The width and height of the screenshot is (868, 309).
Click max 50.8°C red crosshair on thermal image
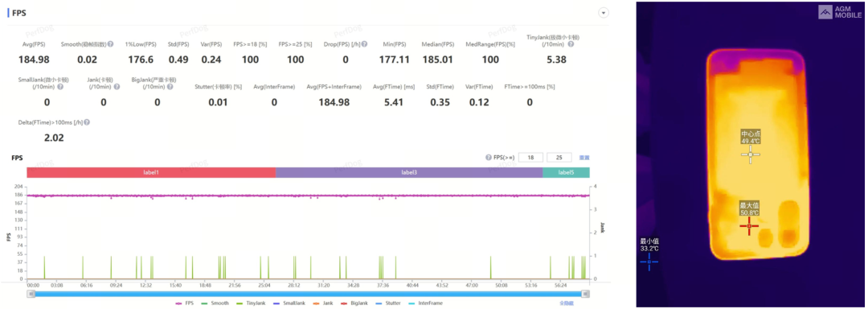click(x=749, y=226)
